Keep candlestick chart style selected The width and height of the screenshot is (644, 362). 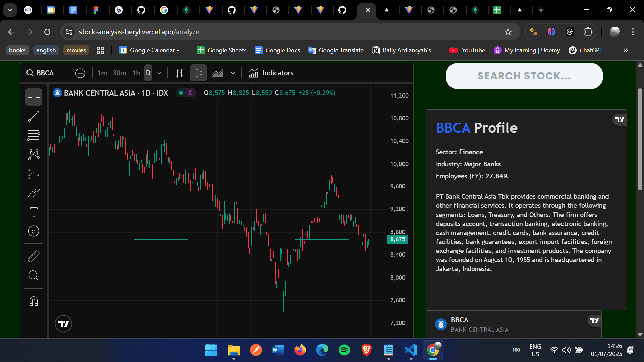(x=198, y=73)
